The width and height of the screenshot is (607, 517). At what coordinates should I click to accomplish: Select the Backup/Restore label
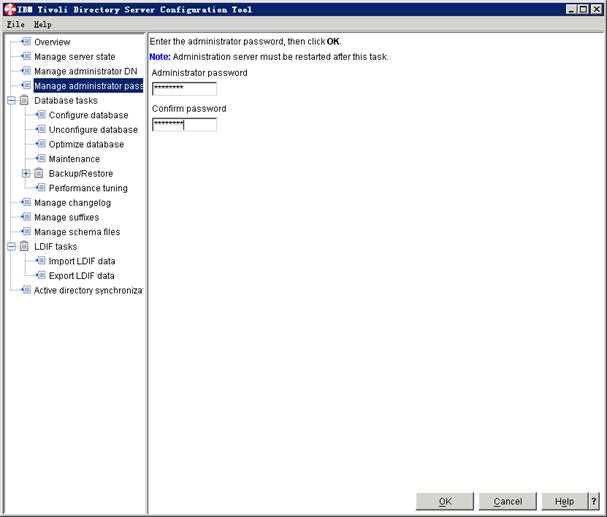(x=81, y=173)
